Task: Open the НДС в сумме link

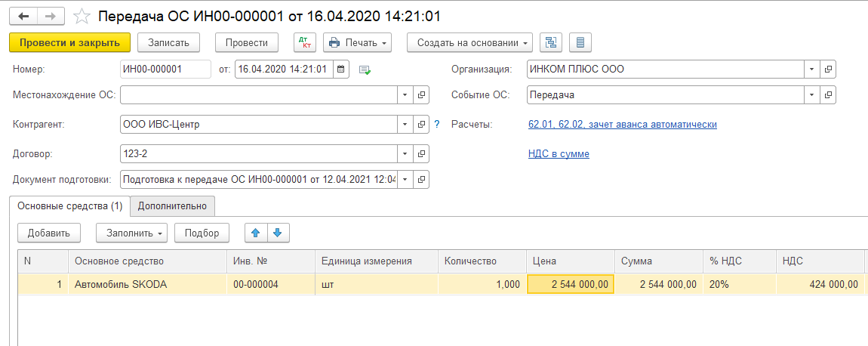Action: [559, 153]
